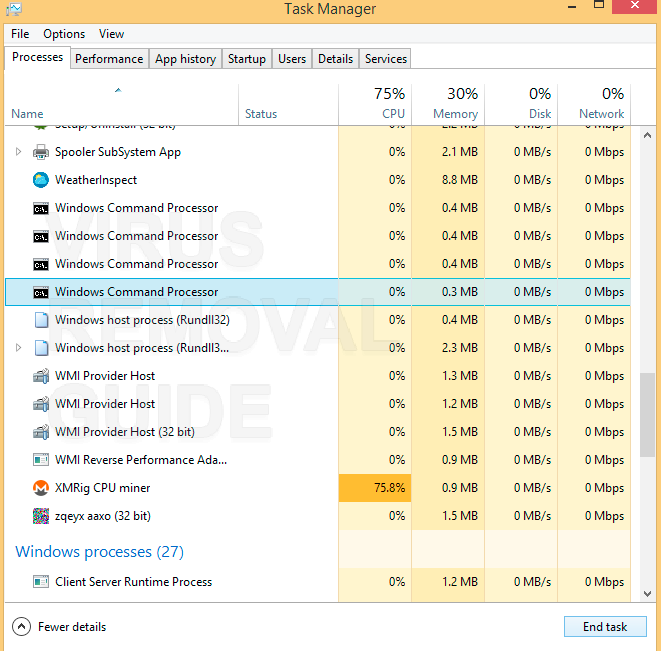Click the 1.3 MB memory value
Screen dimensions: 661x651
(459, 376)
